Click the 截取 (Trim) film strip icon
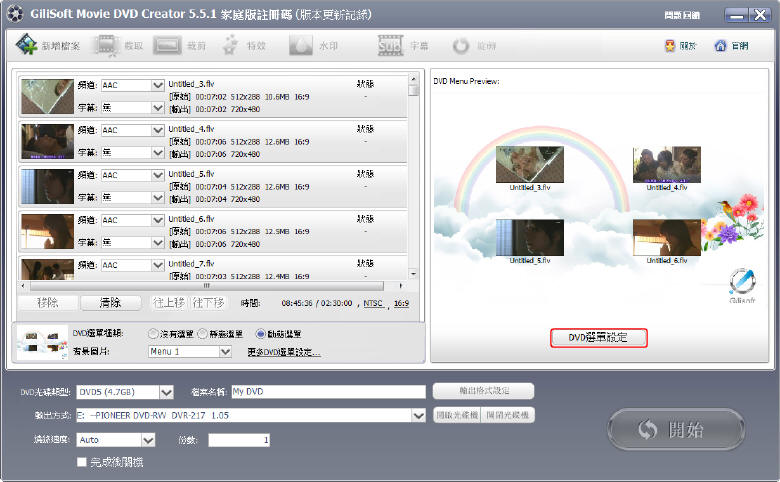 [106, 46]
